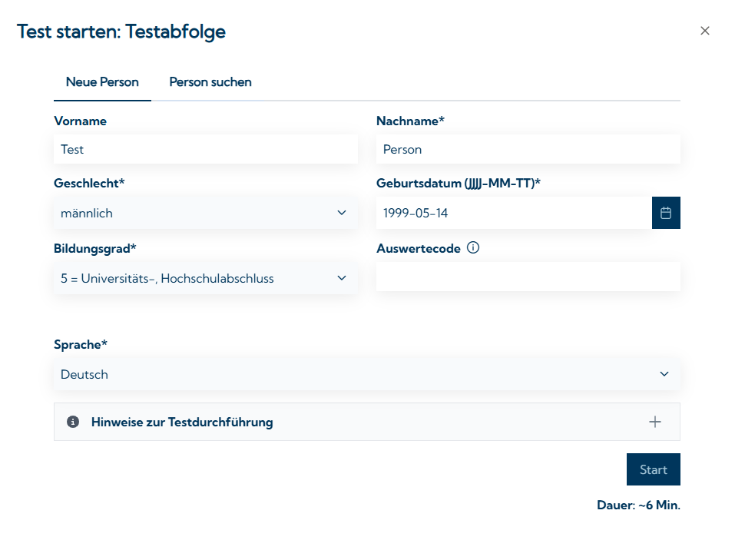Click the chevron arrow in Geschlecht field
Image resolution: width=735 pixels, height=560 pixels.
[x=342, y=213]
